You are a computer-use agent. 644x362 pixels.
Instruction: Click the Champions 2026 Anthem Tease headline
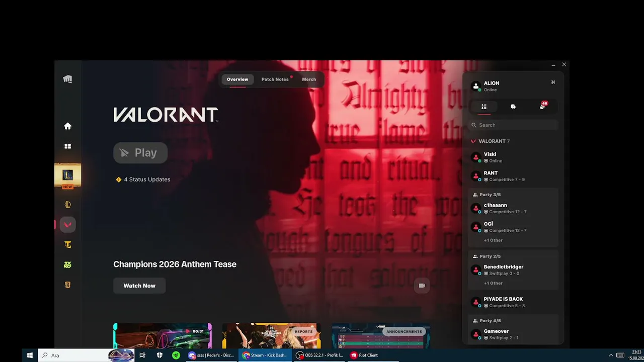(x=175, y=264)
